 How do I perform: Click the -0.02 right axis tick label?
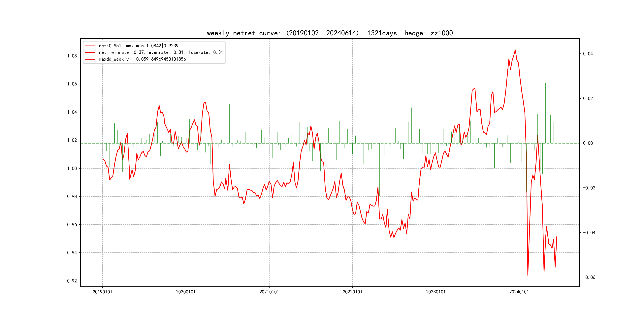pos(589,188)
